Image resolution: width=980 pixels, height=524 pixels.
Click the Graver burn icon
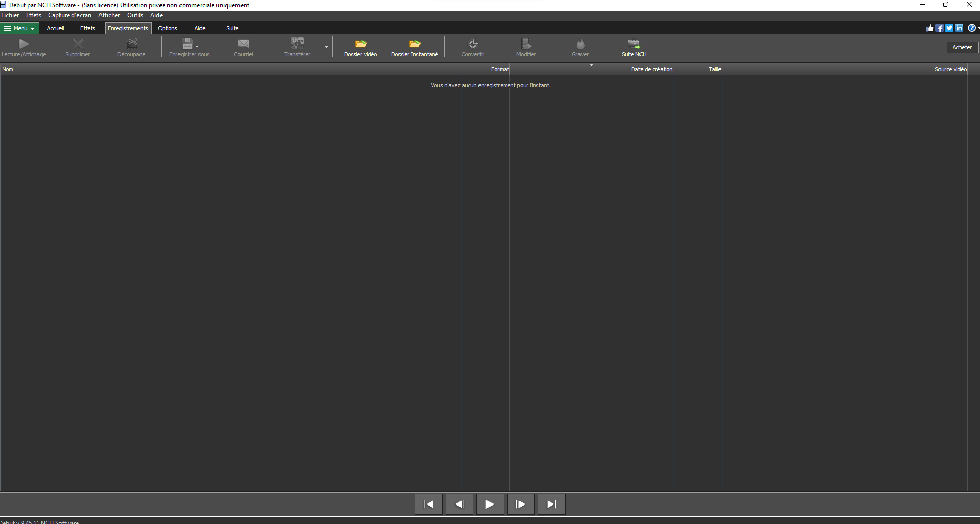click(581, 44)
